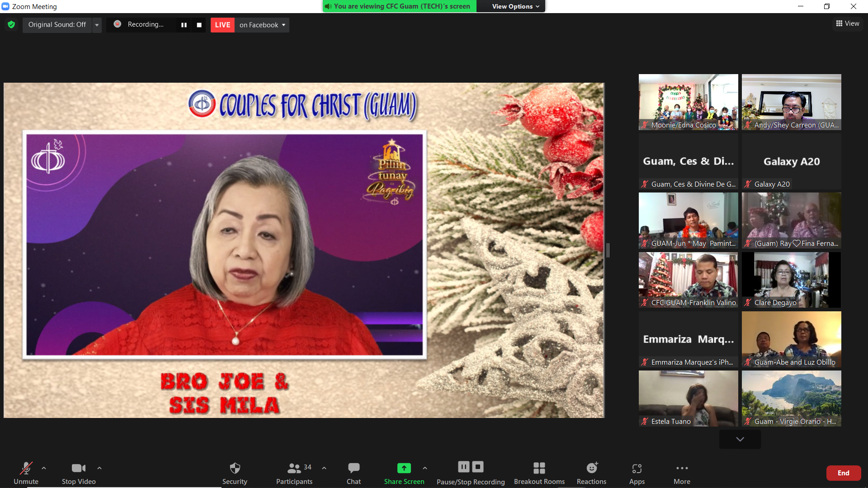The image size is (868, 488).
Task: Expand audio options arrow next to Unmute
Action: (x=44, y=468)
